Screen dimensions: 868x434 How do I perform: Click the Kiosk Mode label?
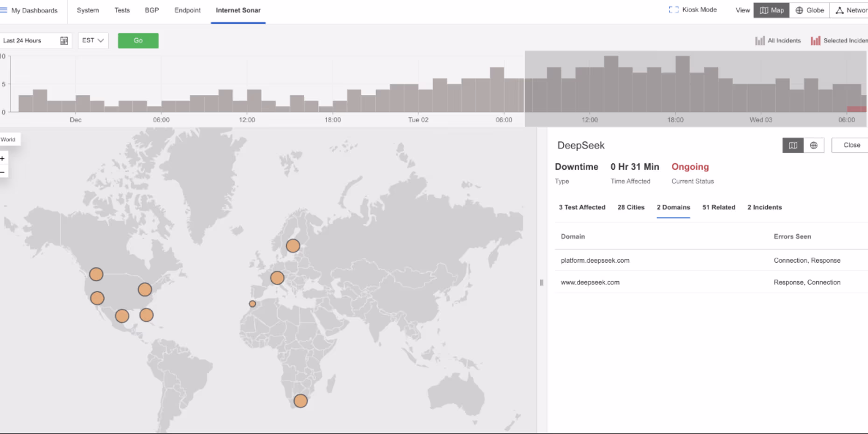tap(699, 10)
